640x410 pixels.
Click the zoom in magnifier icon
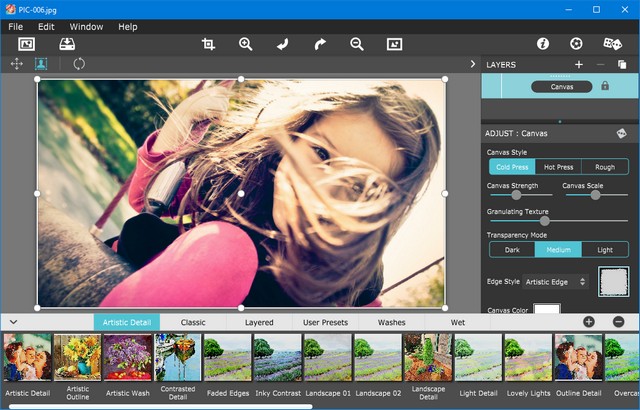point(245,44)
